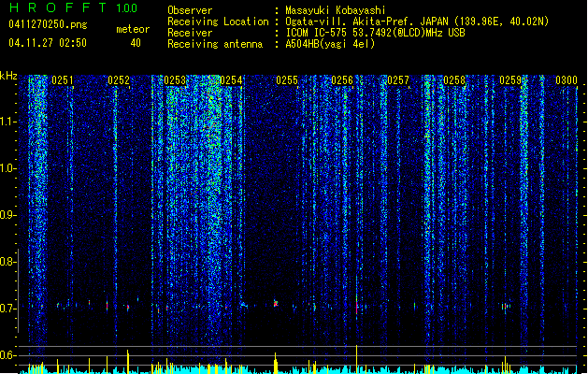Click the 0251 time marker
This screenshot has height=374, width=588.
pyautogui.click(x=63, y=80)
